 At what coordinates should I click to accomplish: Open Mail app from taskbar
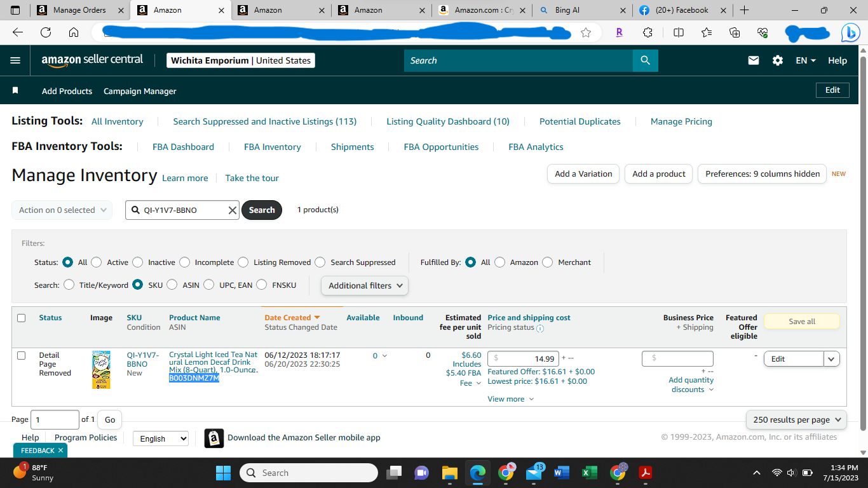pos(534,473)
